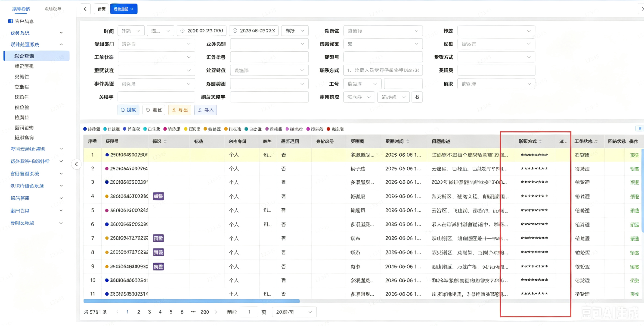Open 综合查询 in the sidebar menu
The height and width of the screenshot is (326, 644).
click(x=37, y=56)
